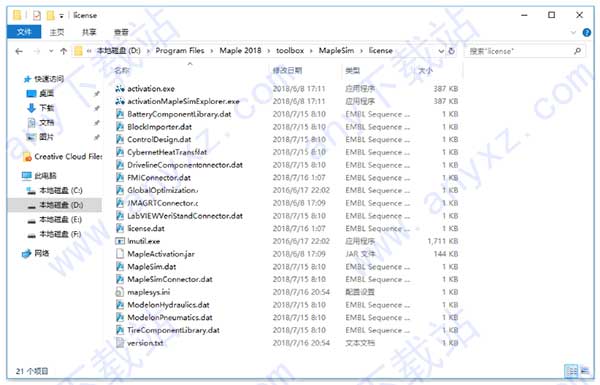
Task: Switch to large icons view layout
Action: (585, 370)
